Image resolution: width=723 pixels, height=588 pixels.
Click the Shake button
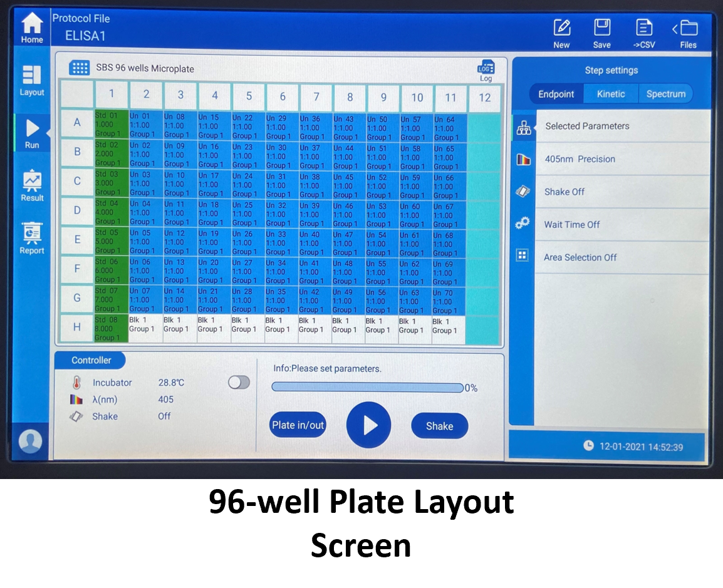pos(439,426)
